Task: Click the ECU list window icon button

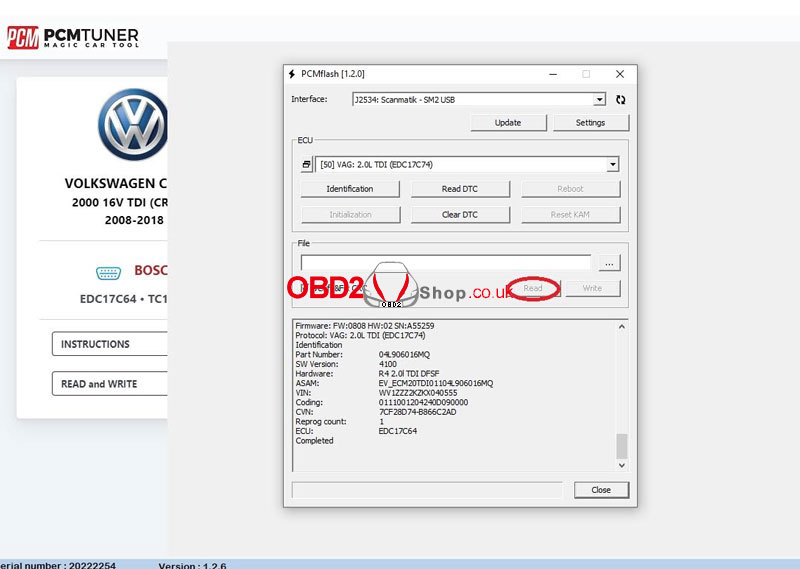Action: tap(306, 164)
